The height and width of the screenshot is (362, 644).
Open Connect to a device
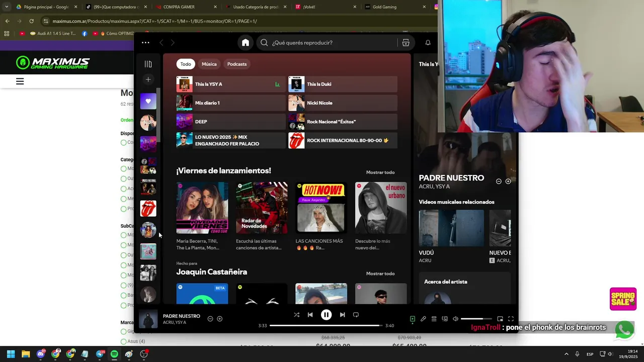click(445, 319)
